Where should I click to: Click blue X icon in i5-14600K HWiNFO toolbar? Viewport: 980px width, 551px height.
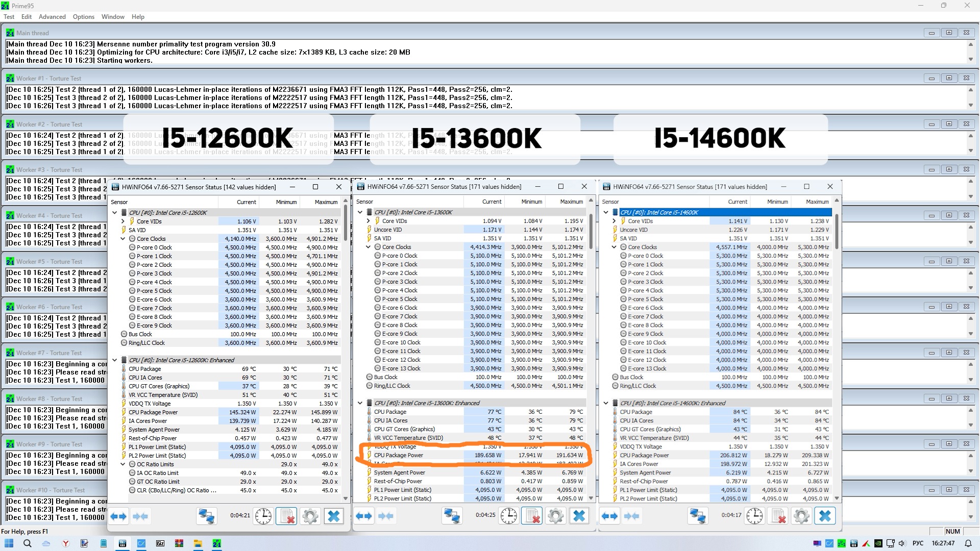tap(825, 516)
